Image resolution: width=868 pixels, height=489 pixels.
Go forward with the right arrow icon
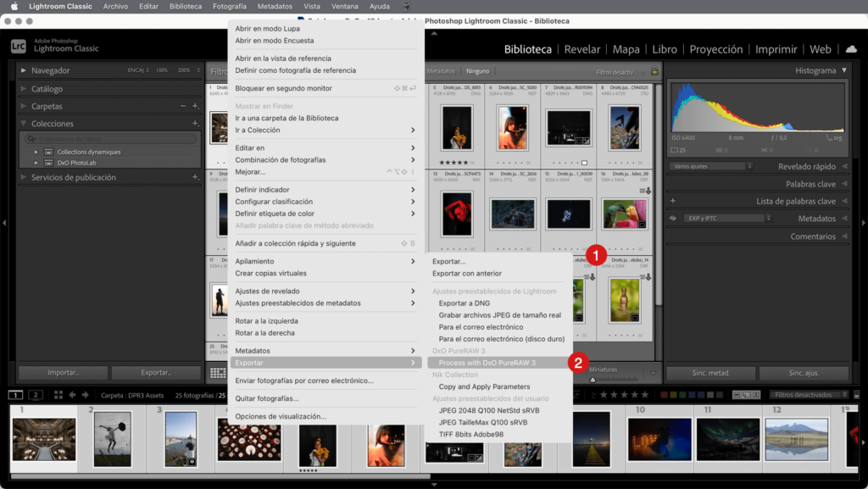pos(85,395)
